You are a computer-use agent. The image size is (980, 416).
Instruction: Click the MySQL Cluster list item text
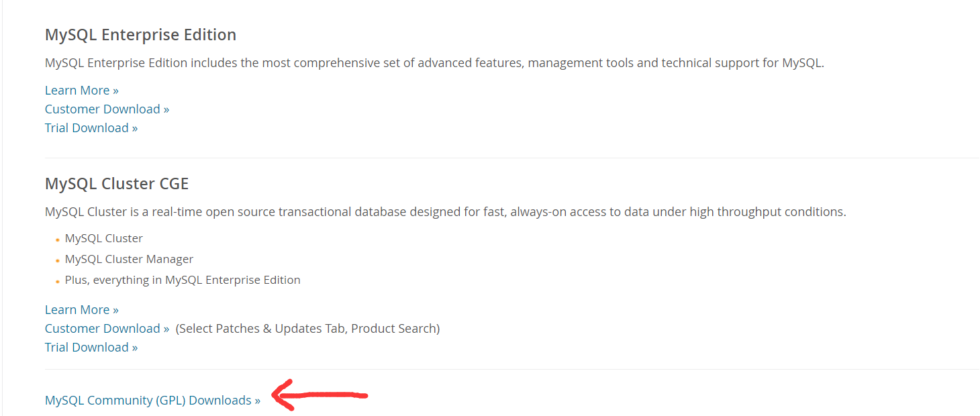104,239
